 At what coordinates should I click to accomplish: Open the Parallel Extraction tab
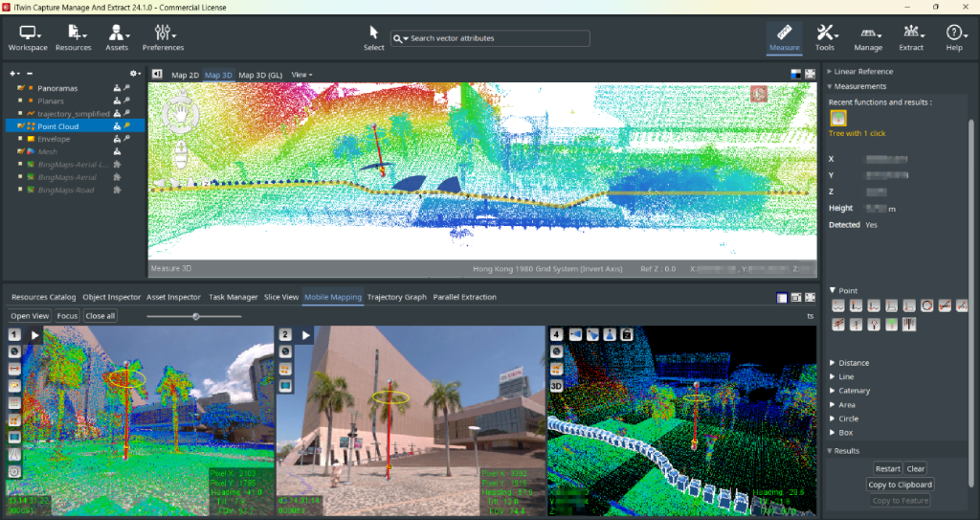pos(464,297)
